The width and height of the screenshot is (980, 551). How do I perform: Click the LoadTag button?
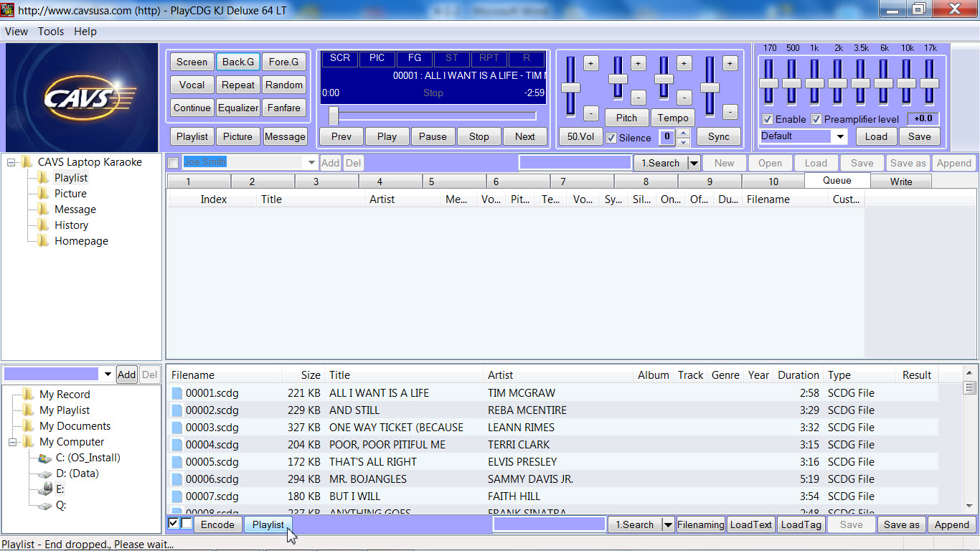[x=801, y=524]
